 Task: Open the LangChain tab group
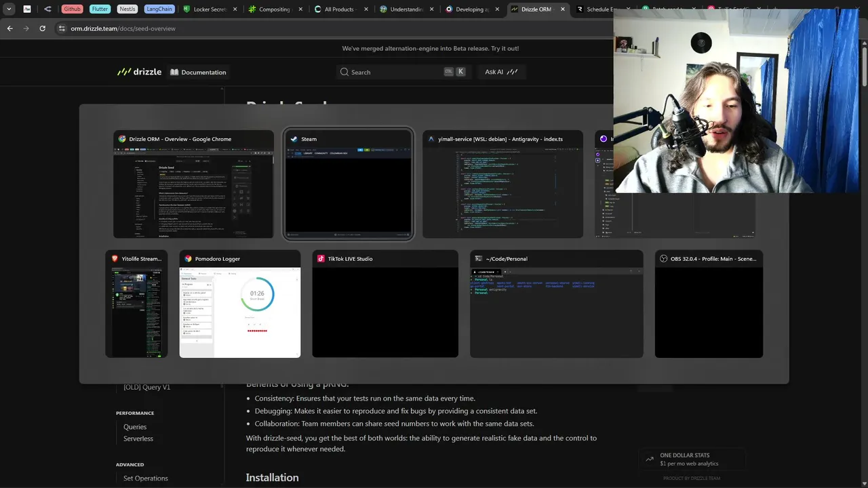pos(159,9)
